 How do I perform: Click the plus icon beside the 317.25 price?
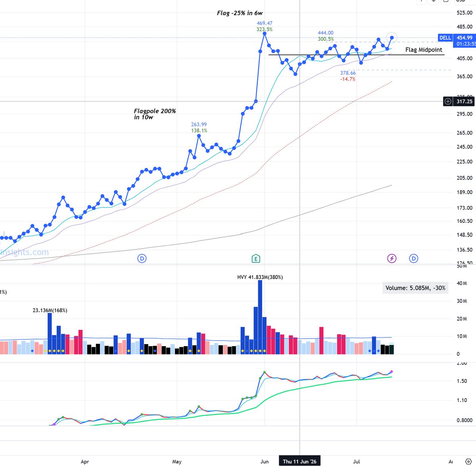tap(448, 101)
